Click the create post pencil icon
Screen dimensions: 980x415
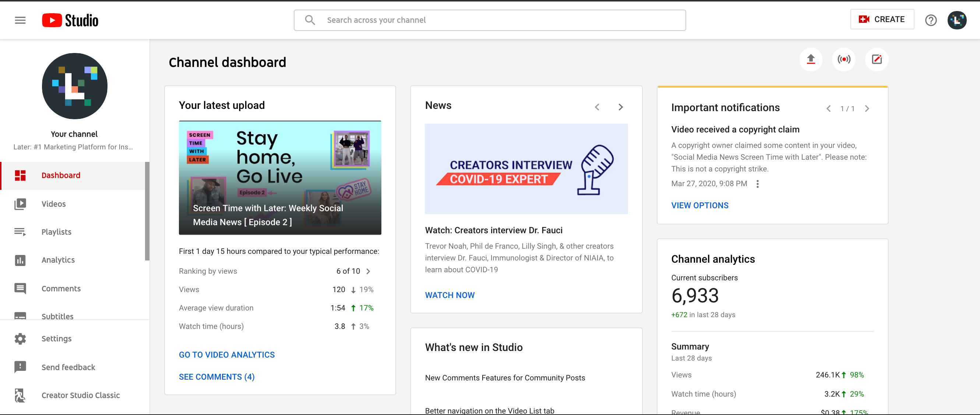pos(877,59)
